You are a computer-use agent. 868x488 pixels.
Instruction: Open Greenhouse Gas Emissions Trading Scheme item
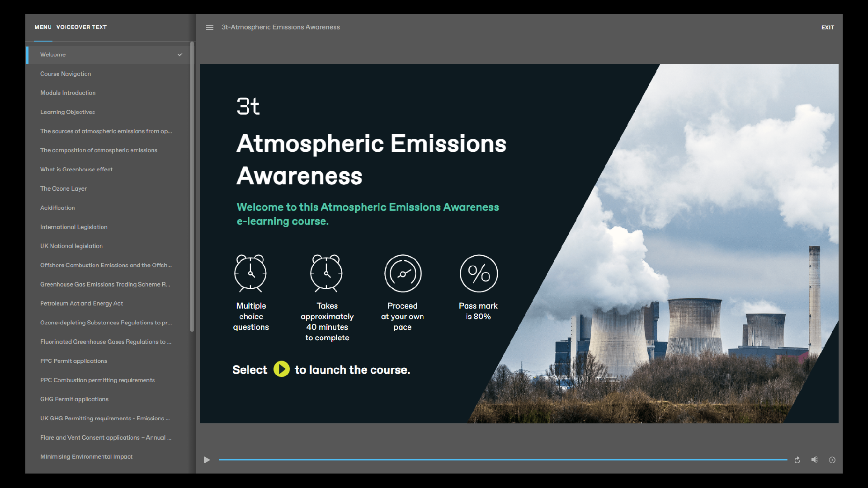(x=108, y=285)
